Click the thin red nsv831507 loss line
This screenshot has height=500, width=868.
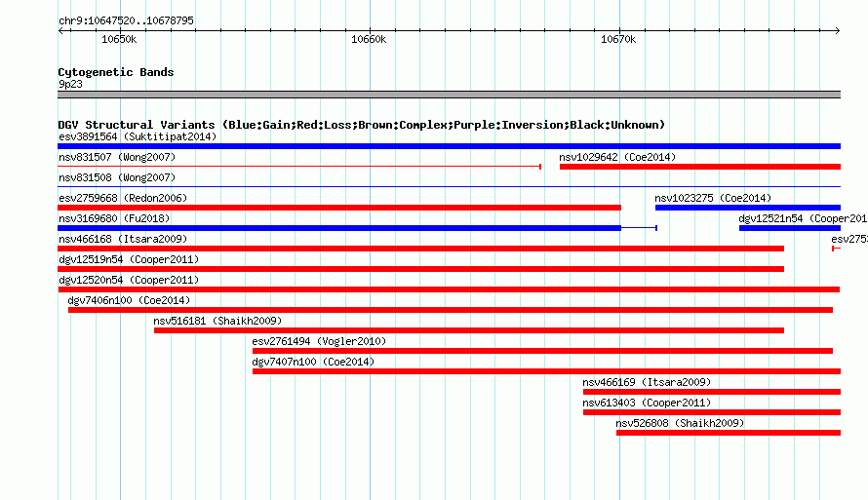(x=299, y=167)
